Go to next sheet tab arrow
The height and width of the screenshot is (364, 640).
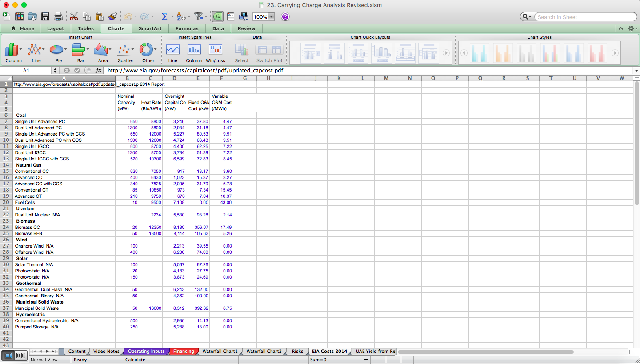click(48, 351)
